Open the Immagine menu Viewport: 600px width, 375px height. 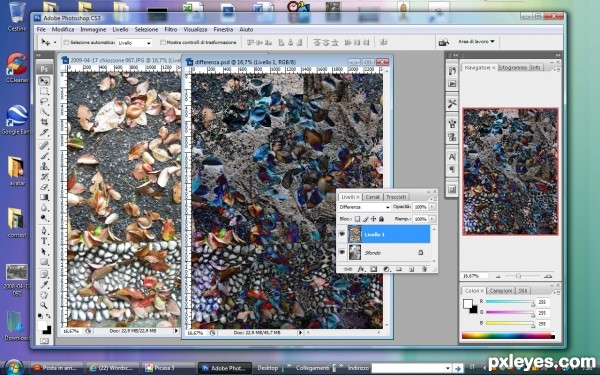(93, 29)
